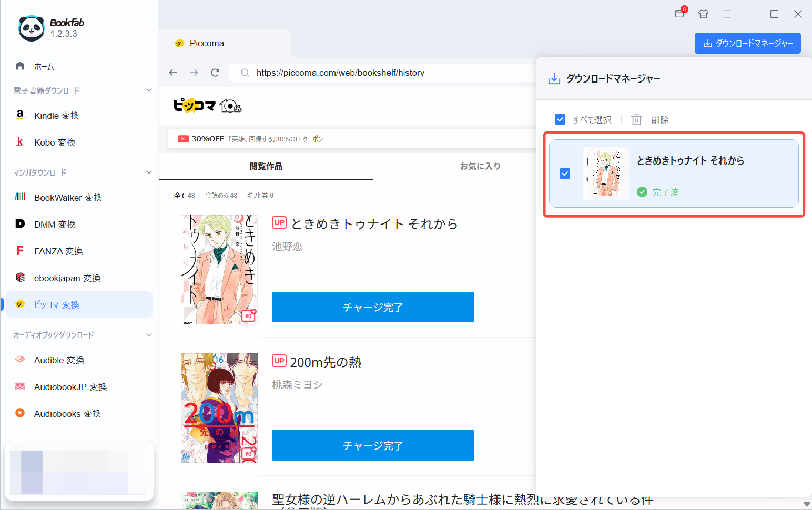Click the 削除 trash icon
This screenshot has height=510, width=812.
pyautogui.click(x=636, y=119)
